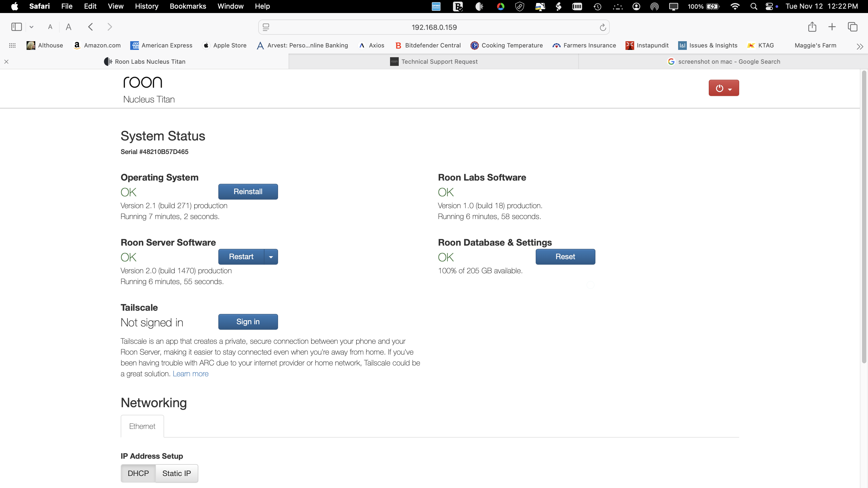Screen dimensions: 868x488
Task: Open the Safari menu
Action: click(x=39, y=7)
